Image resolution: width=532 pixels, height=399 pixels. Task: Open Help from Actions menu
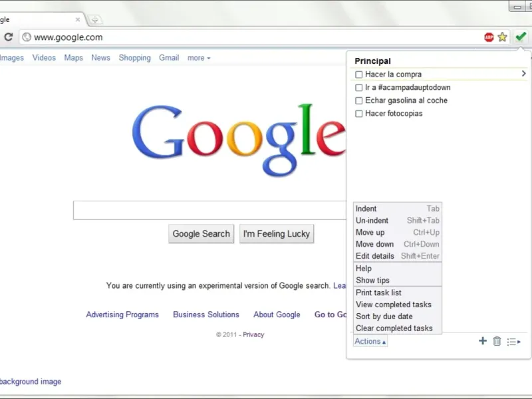[x=397, y=269]
